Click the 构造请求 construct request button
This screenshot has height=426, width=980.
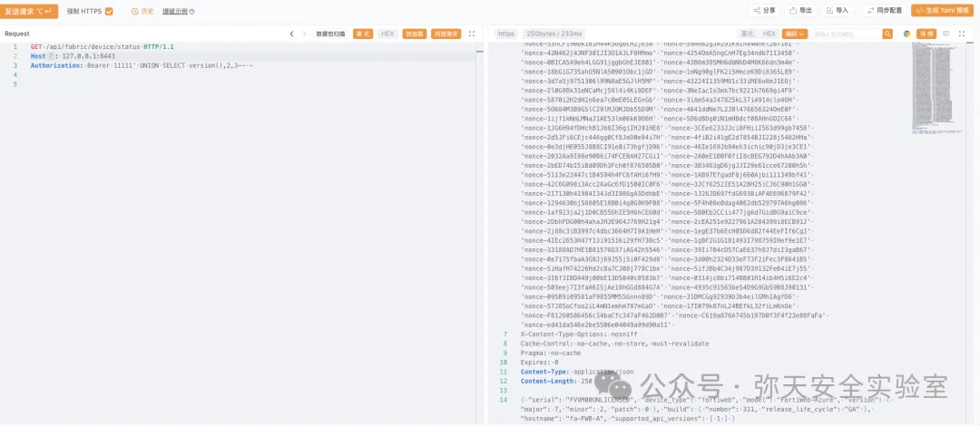click(x=444, y=34)
